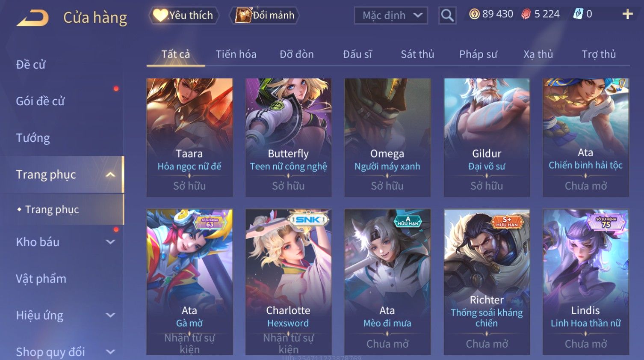Open Yêu thích favorites heart button
644x360 pixels.
[x=183, y=15]
